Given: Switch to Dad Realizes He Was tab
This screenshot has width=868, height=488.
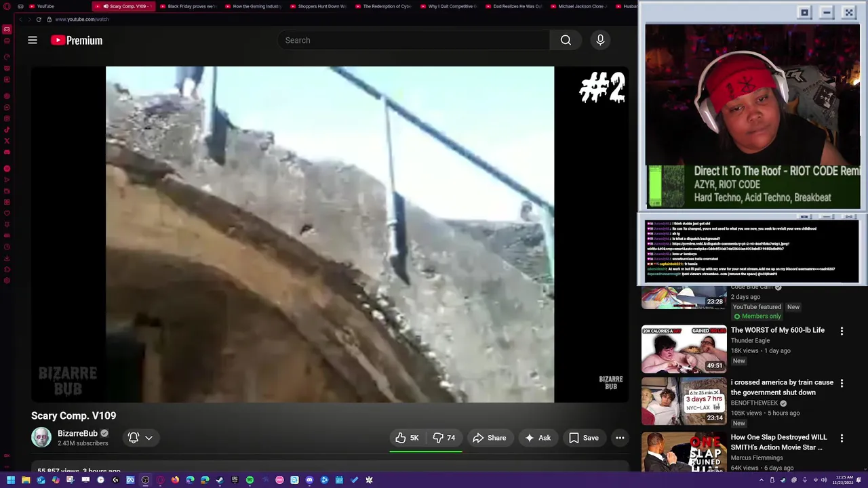Looking at the screenshot, I should click(513, 6).
